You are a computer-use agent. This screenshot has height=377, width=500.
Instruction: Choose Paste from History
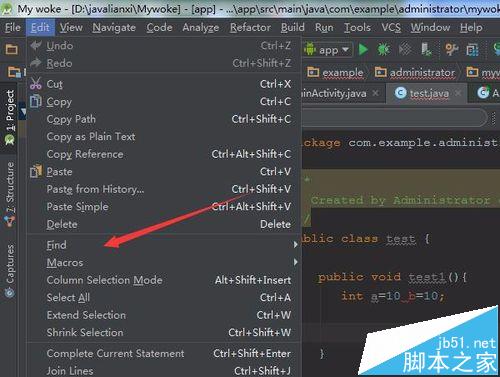coord(163,189)
